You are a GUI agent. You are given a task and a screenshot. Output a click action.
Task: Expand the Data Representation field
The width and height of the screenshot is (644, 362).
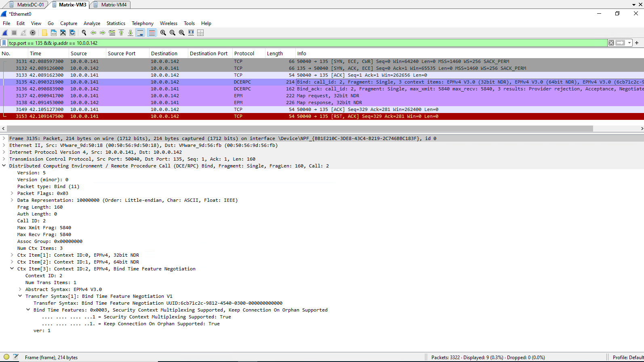tap(12, 200)
